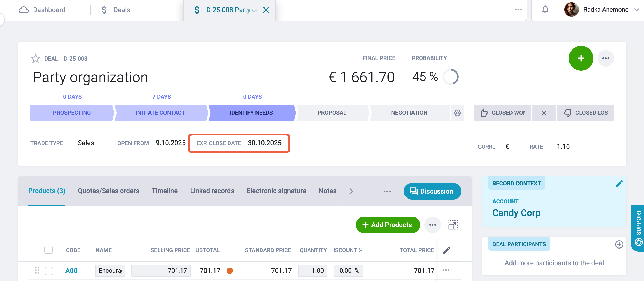
Task: Edit product columns with pencil icon
Action: pyautogui.click(x=447, y=250)
